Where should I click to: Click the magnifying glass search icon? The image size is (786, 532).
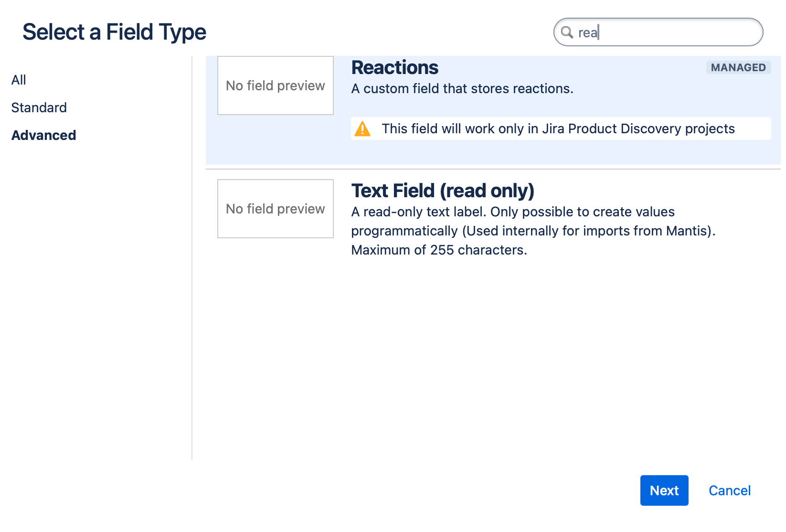[x=567, y=32]
